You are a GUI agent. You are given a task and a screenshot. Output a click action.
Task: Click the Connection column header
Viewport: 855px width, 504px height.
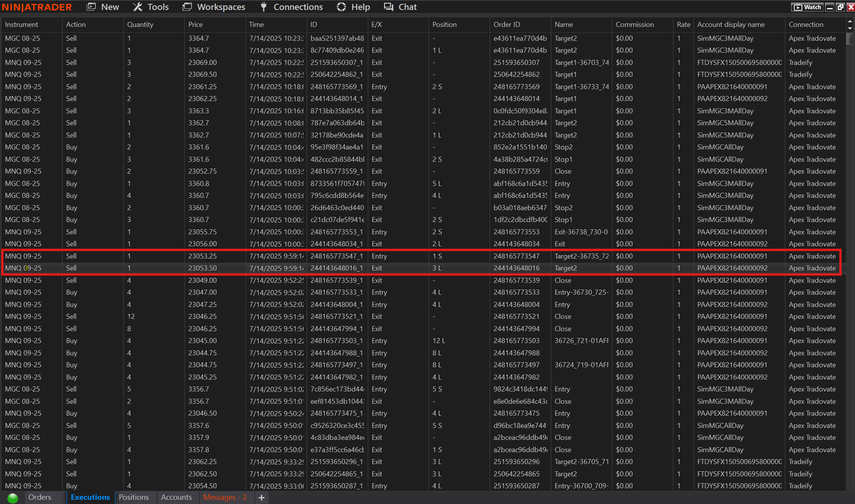pos(815,24)
